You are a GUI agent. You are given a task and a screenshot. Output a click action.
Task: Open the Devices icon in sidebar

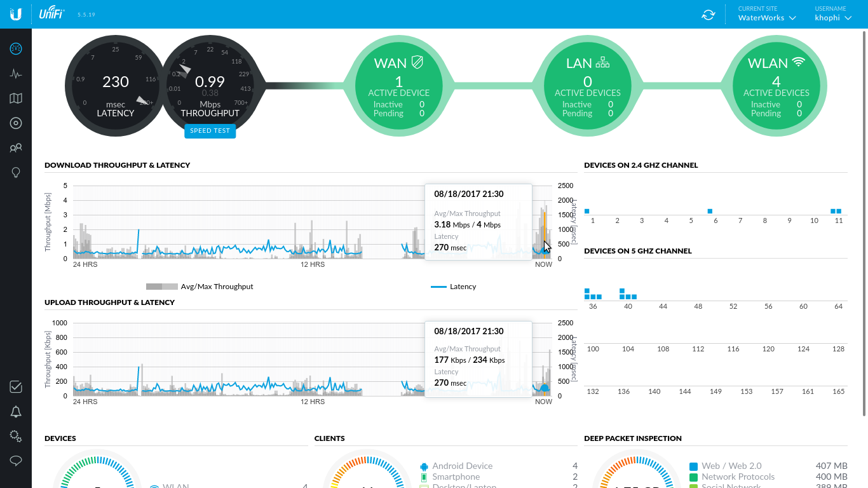click(16, 123)
